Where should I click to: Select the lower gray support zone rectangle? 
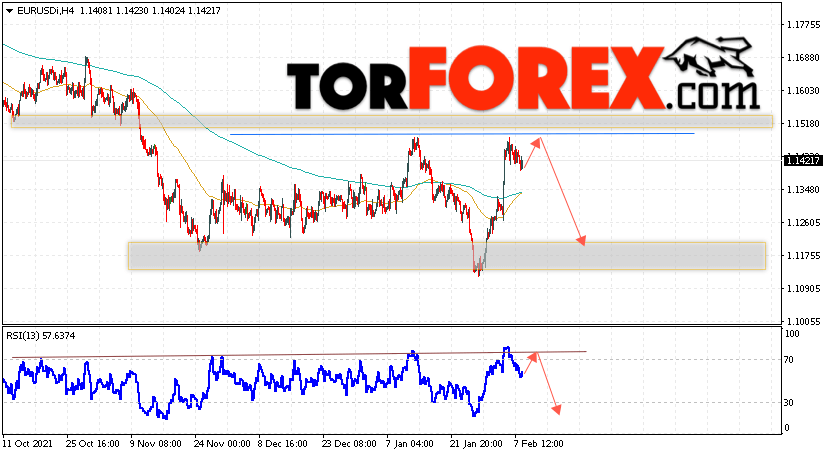[447, 256]
